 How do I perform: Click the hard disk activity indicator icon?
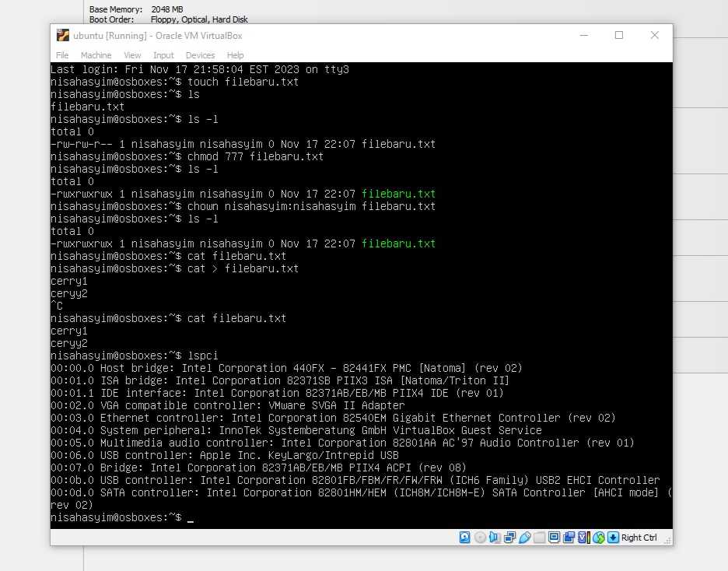click(x=464, y=538)
